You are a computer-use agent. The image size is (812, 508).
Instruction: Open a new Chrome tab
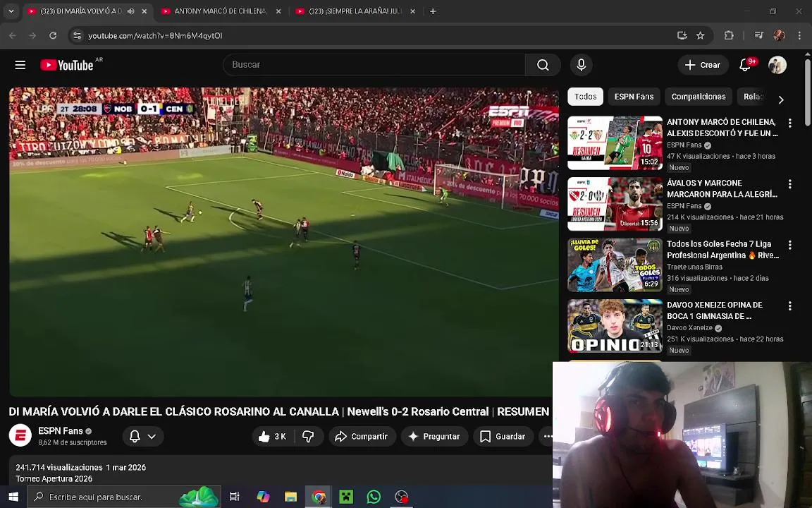(433, 11)
